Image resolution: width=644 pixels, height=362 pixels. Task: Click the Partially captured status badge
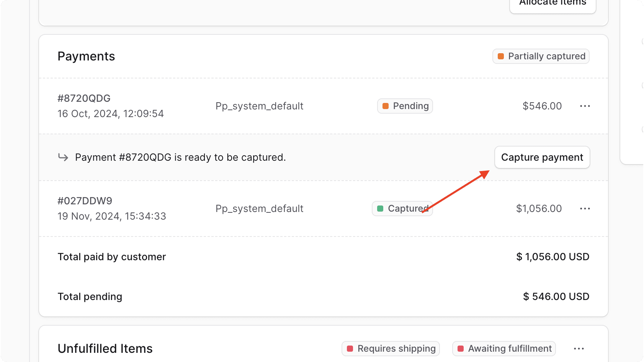[541, 56]
